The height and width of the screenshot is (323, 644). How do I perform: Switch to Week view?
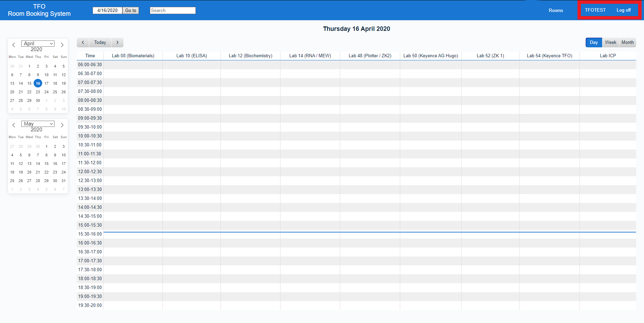point(610,43)
